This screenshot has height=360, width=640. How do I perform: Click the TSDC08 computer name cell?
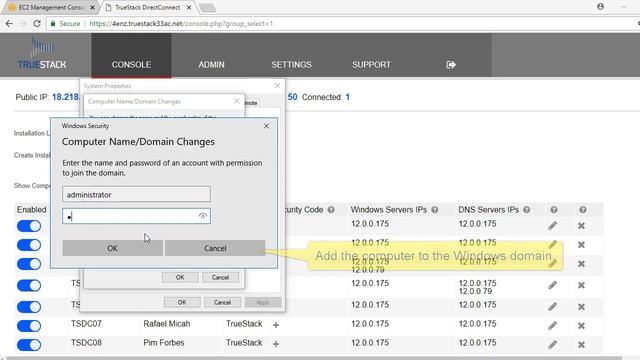[x=86, y=343]
